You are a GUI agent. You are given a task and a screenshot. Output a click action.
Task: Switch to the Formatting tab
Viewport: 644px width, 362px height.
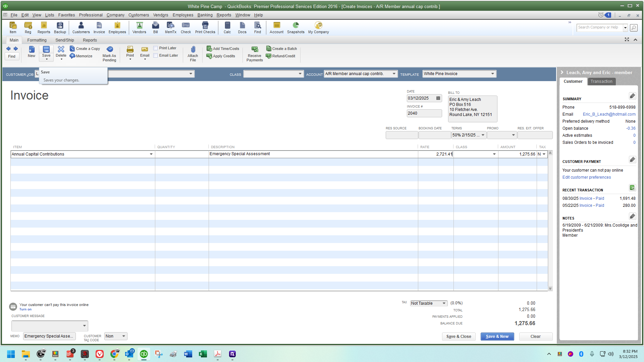click(37, 40)
